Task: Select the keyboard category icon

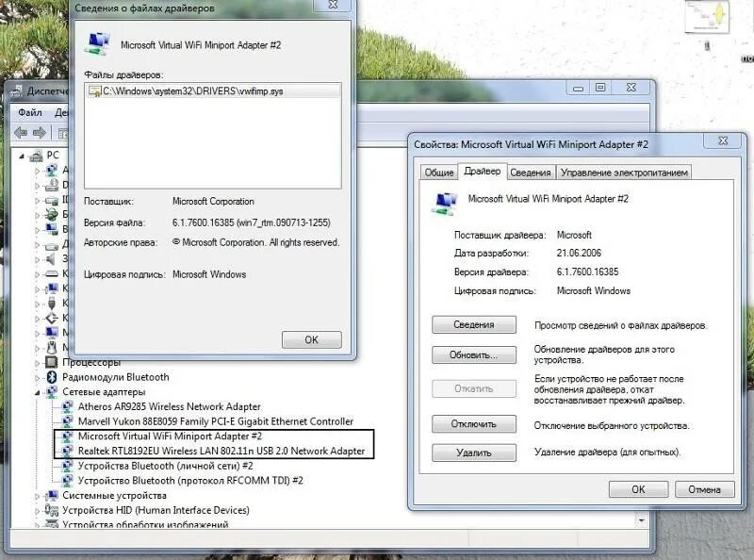Action: point(52,273)
